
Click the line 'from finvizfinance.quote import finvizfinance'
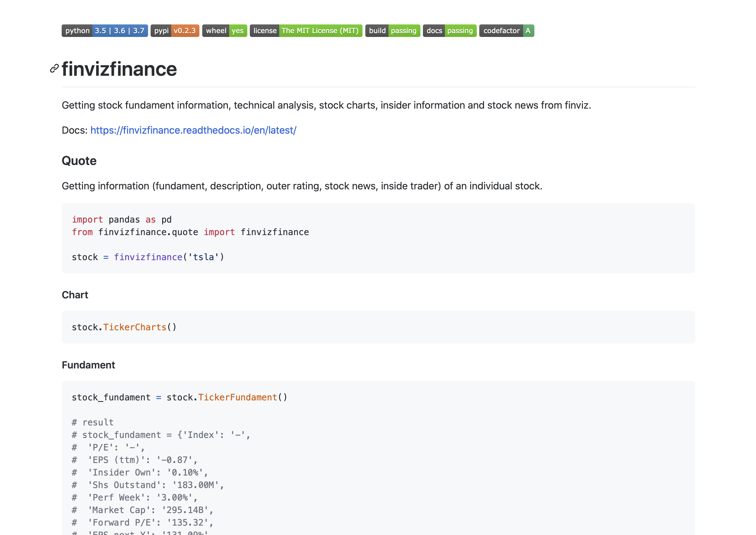coord(190,232)
